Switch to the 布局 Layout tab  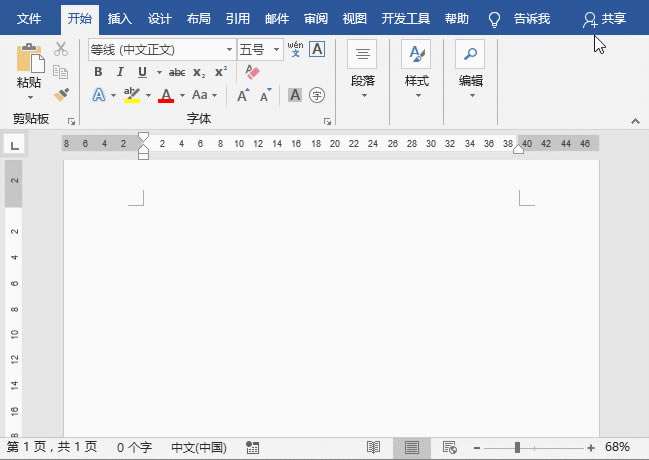pos(199,19)
